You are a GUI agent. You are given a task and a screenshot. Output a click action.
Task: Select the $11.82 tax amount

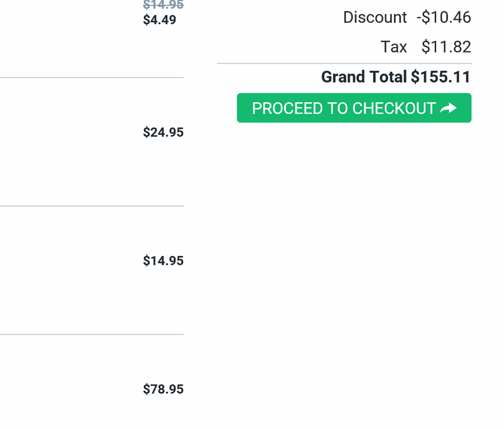click(446, 47)
